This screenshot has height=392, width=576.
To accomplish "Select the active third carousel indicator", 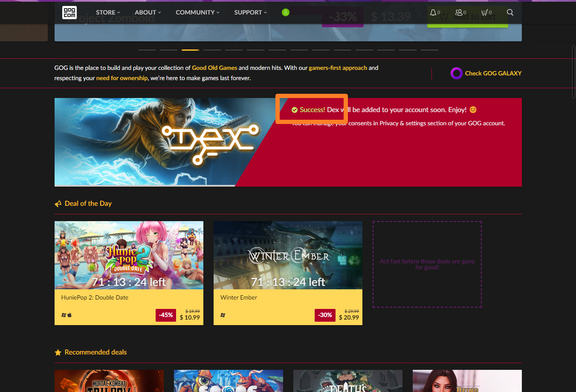I will pyautogui.click(x=190, y=50).
